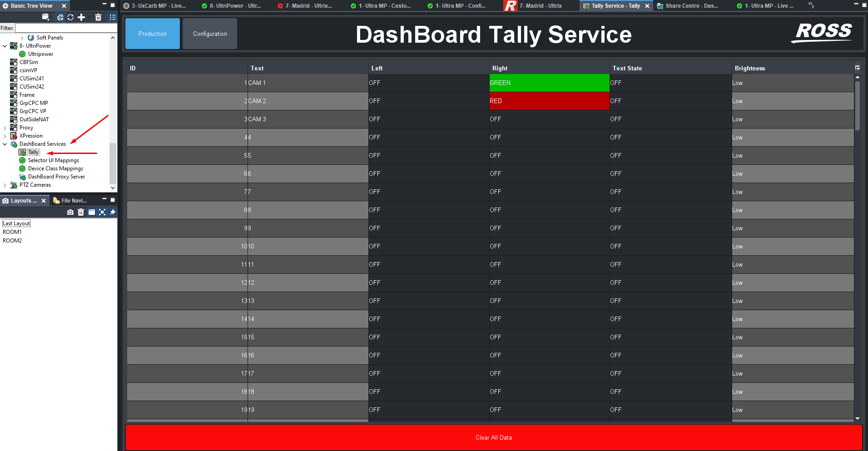Switch to the 1- Ultra MP - Custom tab
The image size is (868, 451).
point(381,6)
